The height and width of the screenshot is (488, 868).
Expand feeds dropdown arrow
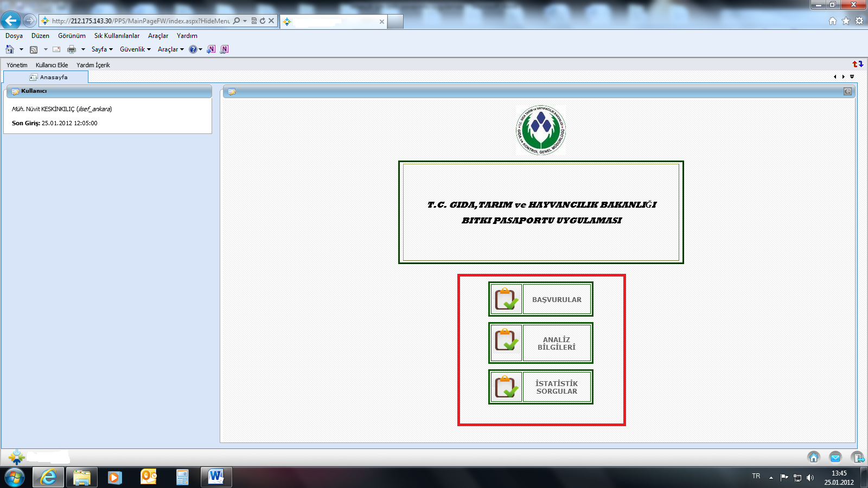[46, 49]
